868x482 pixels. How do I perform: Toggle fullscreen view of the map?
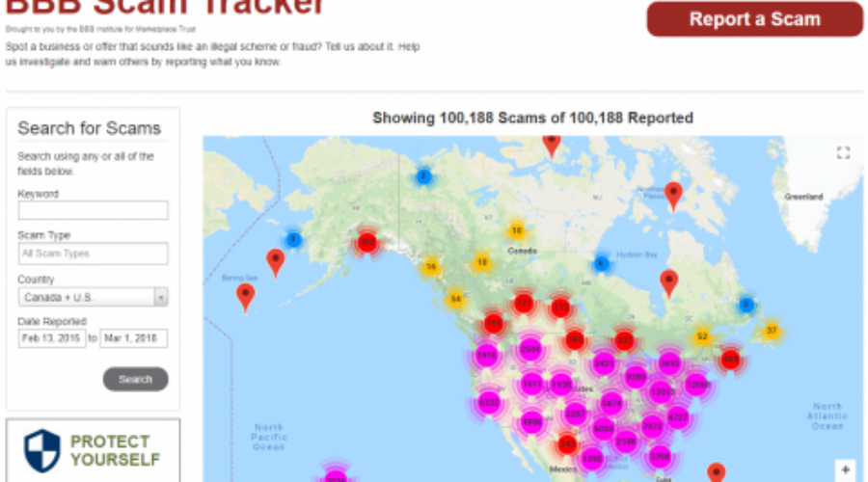843,152
